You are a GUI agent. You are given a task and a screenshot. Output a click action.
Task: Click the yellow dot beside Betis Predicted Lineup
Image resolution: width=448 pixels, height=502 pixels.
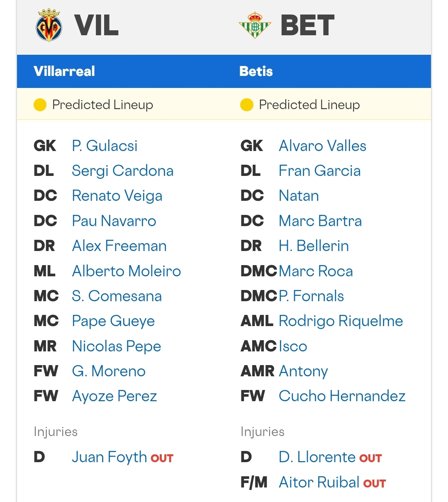point(246,105)
